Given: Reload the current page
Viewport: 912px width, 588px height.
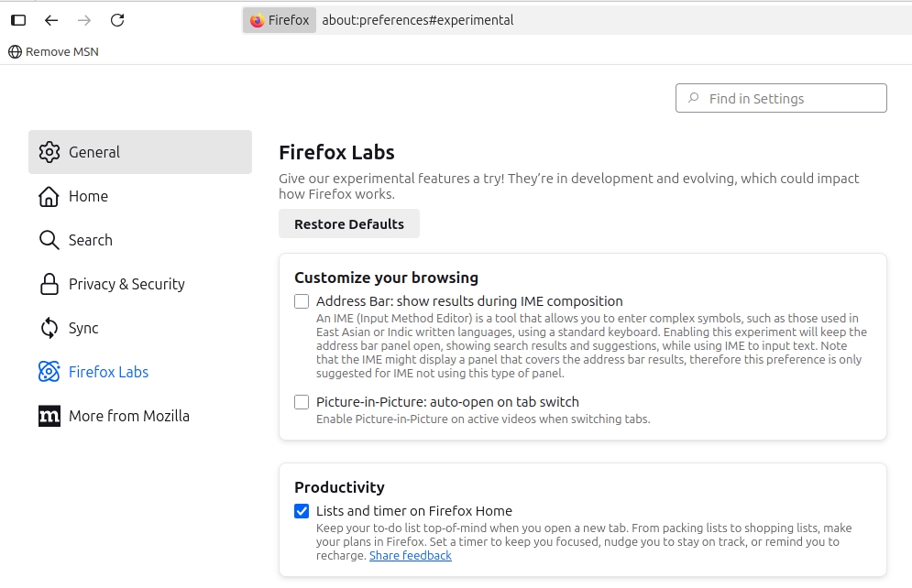Looking at the screenshot, I should tap(117, 19).
